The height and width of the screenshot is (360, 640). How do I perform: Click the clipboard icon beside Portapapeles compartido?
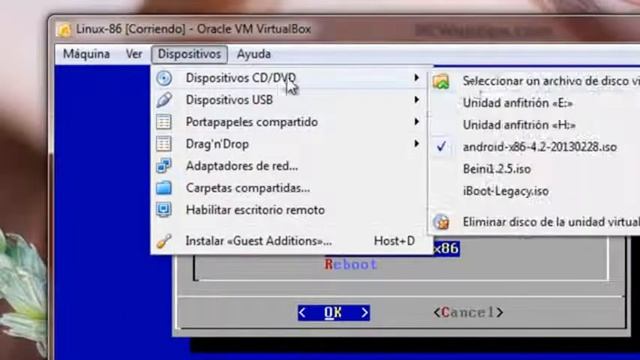(164, 122)
